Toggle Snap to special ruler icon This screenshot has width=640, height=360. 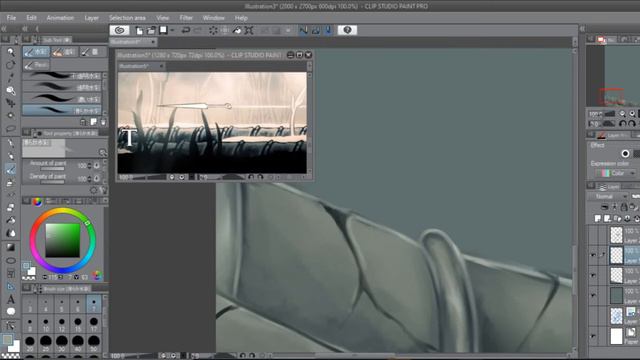pyautogui.click(x=316, y=30)
